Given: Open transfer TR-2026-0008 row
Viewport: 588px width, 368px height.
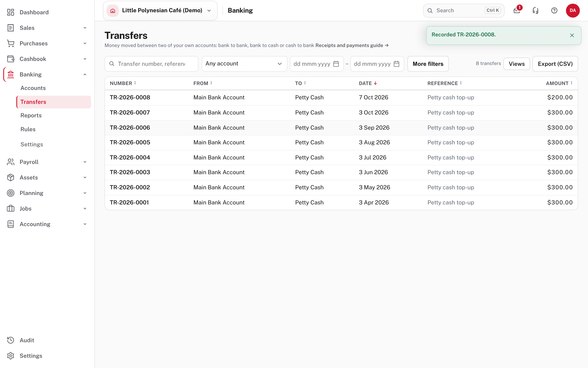Looking at the screenshot, I should (341, 98).
